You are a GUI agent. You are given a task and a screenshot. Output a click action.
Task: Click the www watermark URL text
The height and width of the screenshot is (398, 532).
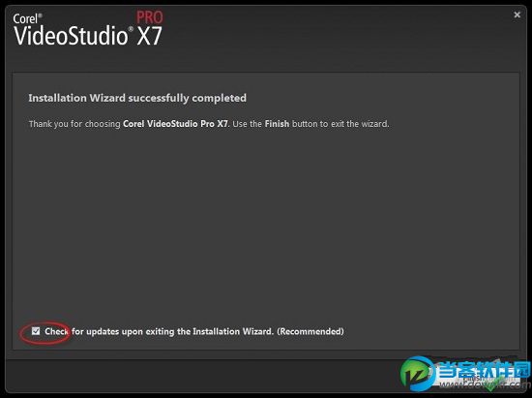click(x=486, y=384)
